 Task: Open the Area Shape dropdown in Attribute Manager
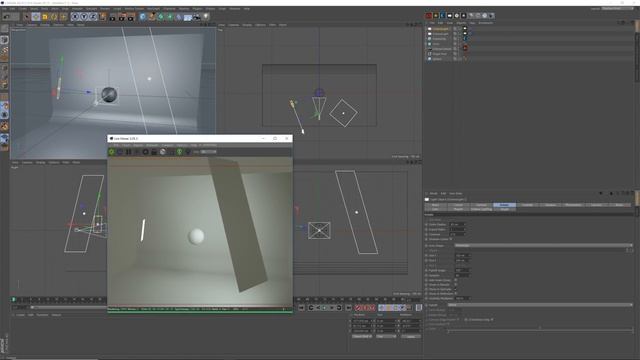[x=543, y=245]
